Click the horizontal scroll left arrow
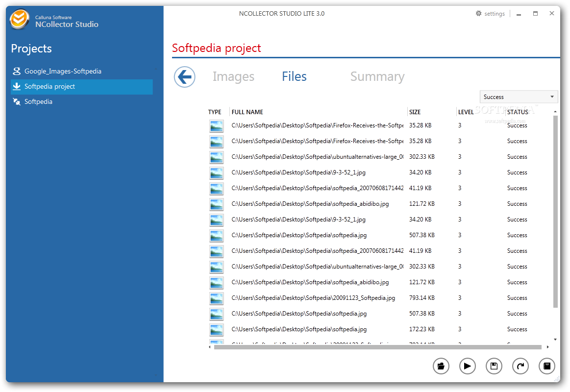Viewport: 570px width, 392px height. 210,347
